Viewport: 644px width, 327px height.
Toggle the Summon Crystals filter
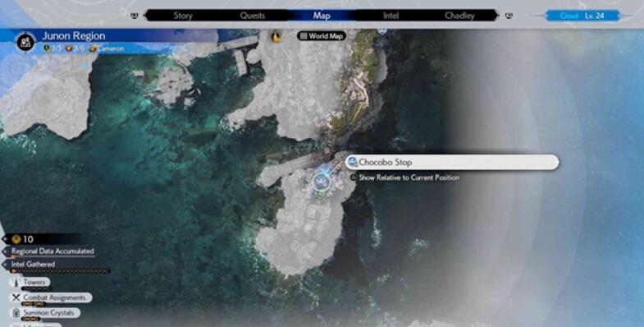pyautogui.click(x=45, y=313)
